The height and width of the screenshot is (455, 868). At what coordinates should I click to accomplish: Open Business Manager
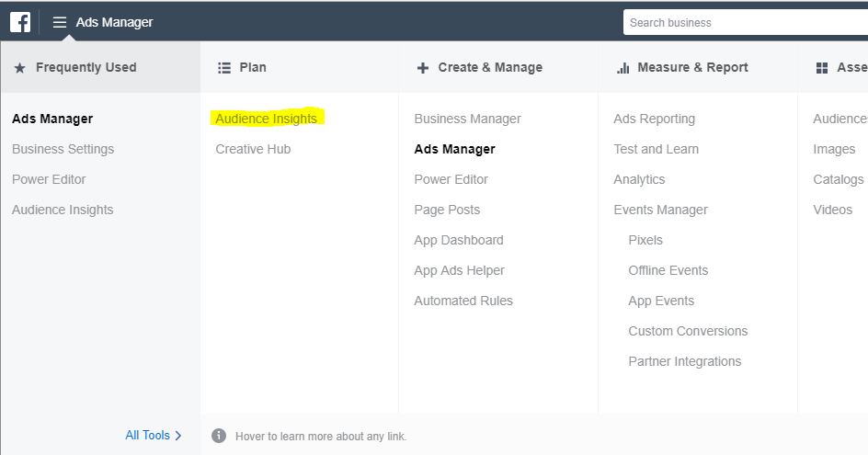click(468, 119)
